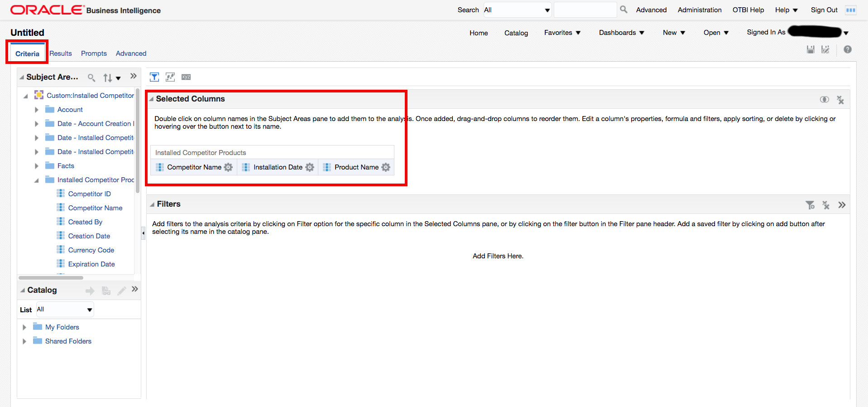868x407 pixels.
Task: Expand the Facts folder
Action: pyautogui.click(x=37, y=166)
